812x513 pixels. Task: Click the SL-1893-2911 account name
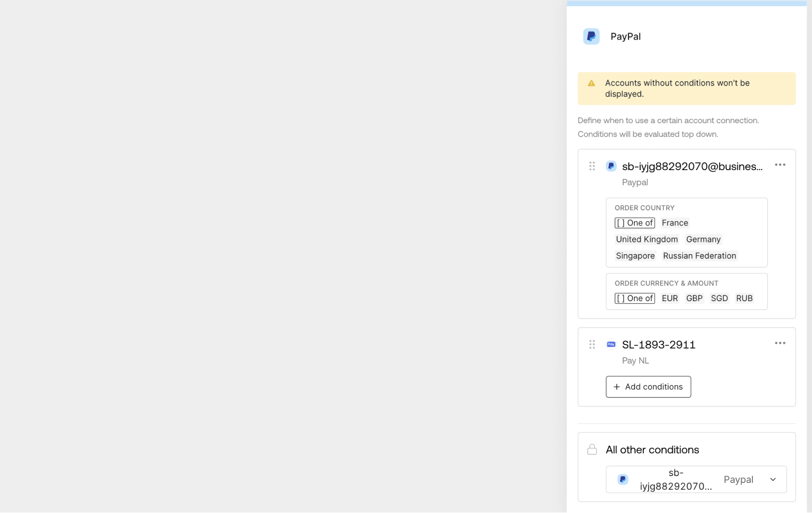(x=659, y=345)
